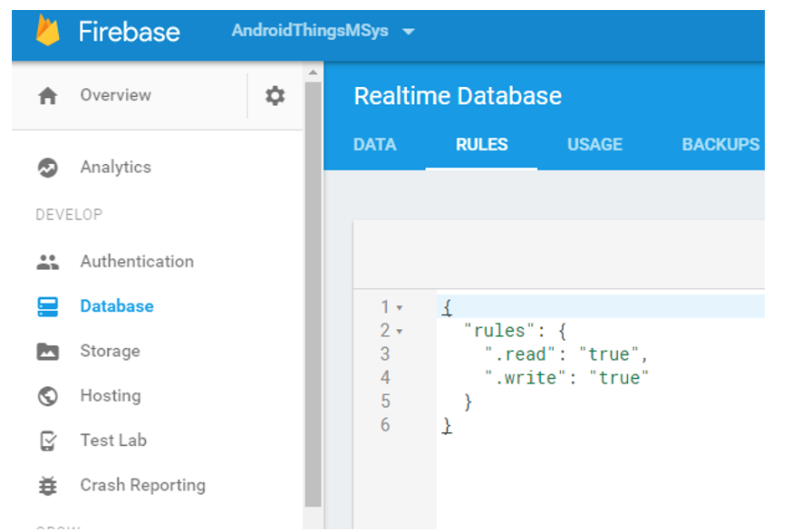
Task: Click the sidebar vertical scrollbar thumb
Action: coord(314,294)
